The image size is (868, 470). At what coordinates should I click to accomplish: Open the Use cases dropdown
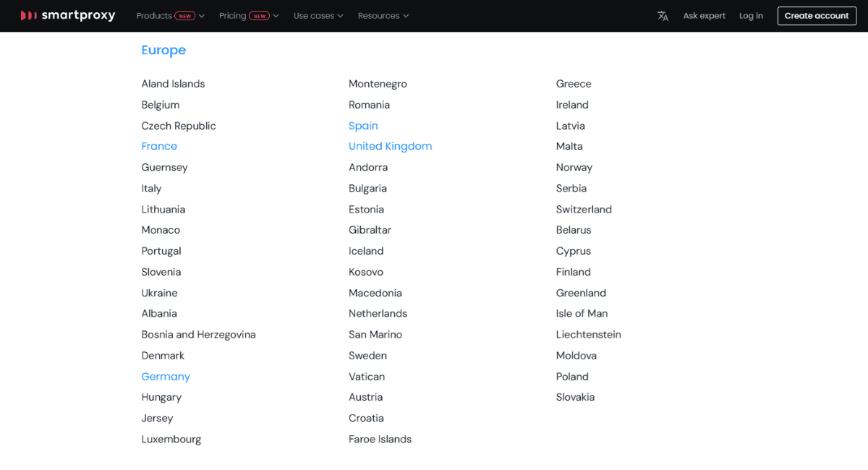(x=318, y=16)
